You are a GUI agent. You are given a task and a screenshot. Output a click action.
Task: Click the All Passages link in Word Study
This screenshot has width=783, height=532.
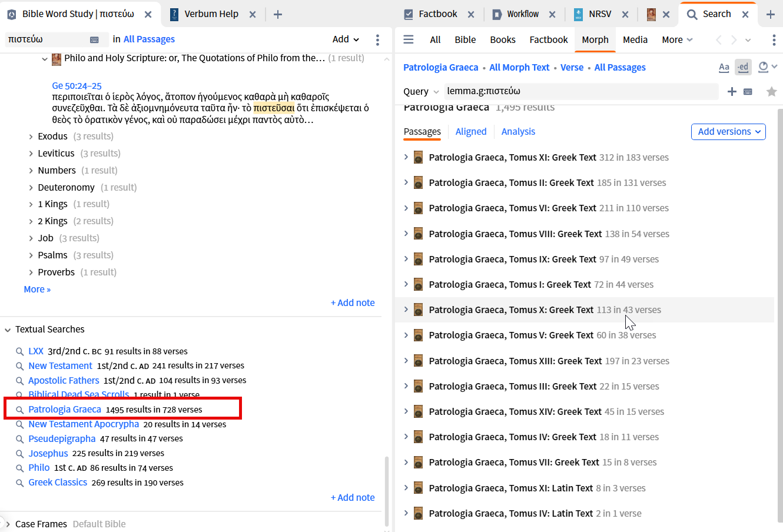tap(149, 39)
